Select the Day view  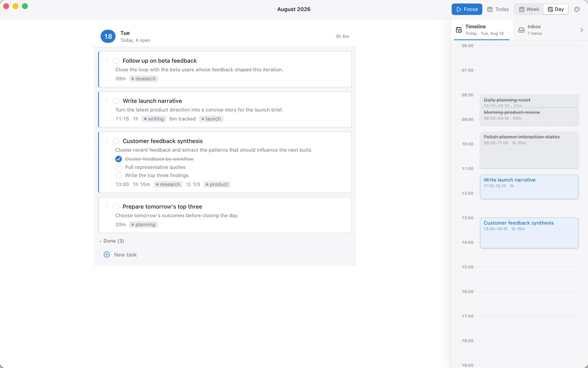coord(556,9)
